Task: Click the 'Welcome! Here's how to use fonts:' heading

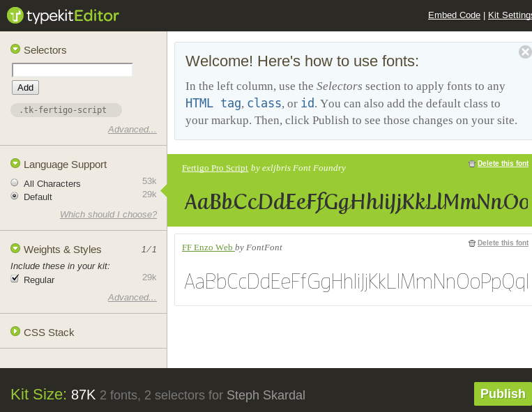Action: [x=302, y=61]
